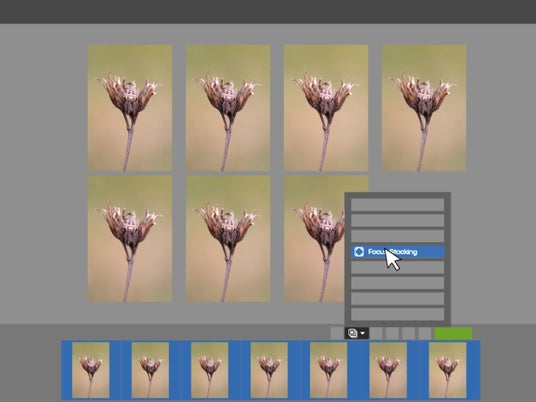Screen dimensions: 536x402
Task: Click the gray toolbar square left of dark icon
Action: pyautogui.click(x=337, y=333)
